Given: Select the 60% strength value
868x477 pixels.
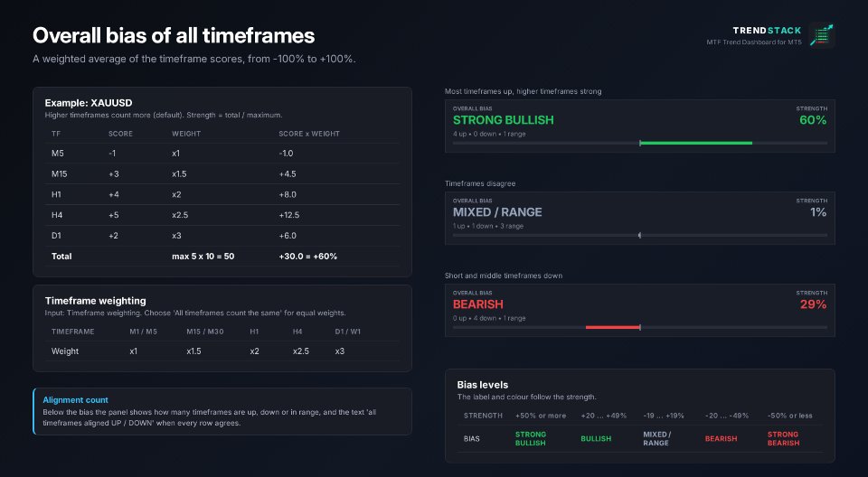Looking at the screenshot, I should [x=813, y=120].
